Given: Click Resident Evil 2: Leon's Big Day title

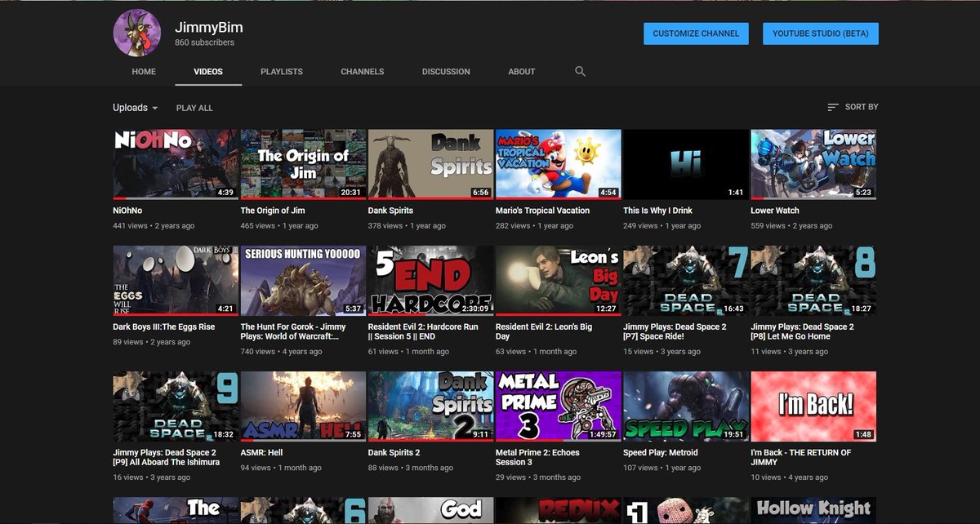Looking at the screenshot, I should point(544,331).
